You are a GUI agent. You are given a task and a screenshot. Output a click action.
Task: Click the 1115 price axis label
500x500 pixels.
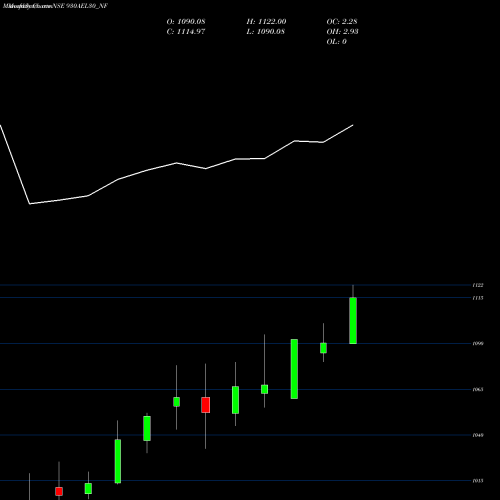point(478,298)
